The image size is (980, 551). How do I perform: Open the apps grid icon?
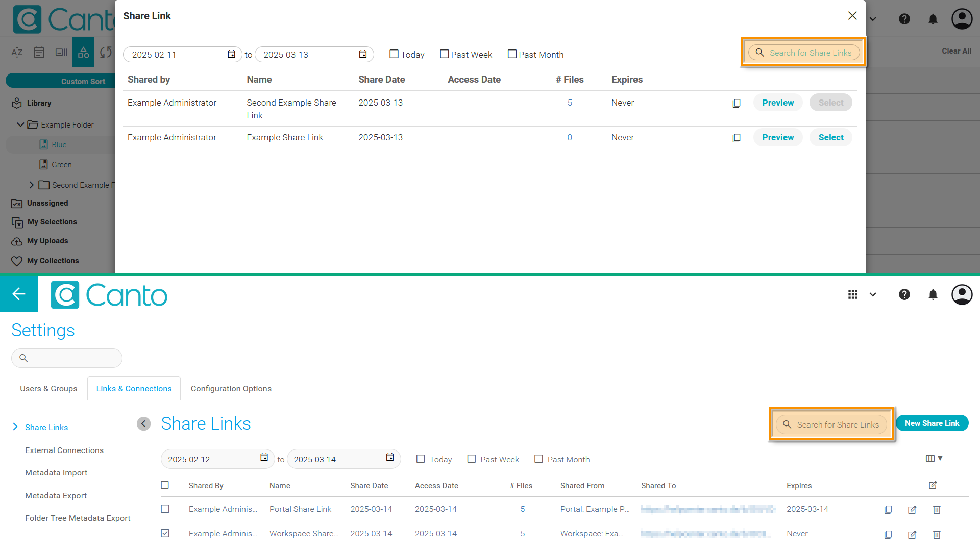(x=852, y=294)
